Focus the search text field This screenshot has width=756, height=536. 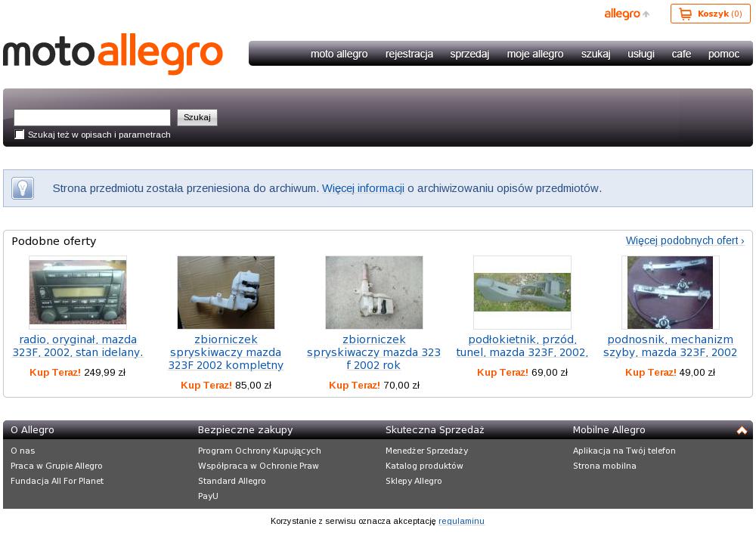[x=92, y=118]
